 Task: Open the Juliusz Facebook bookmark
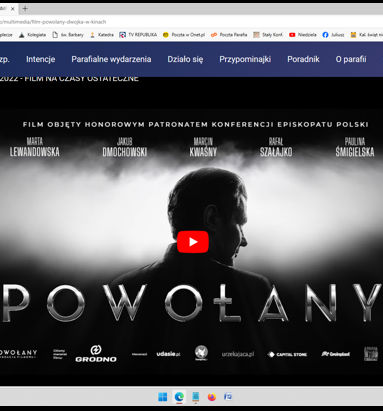pyautogui.click(x=333, y=35)
